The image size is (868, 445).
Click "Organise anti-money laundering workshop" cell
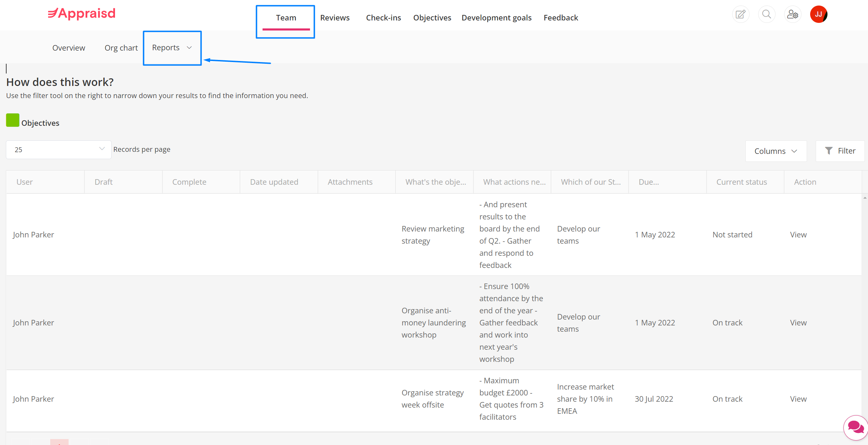click(x=433, y=323)
